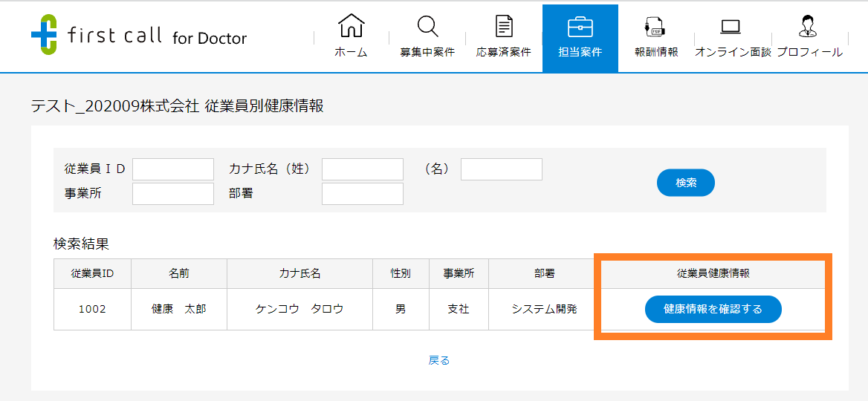Click department cell システム開発
Image resolution: width=868 pixels, height=401 pixels.
point(544,309)
